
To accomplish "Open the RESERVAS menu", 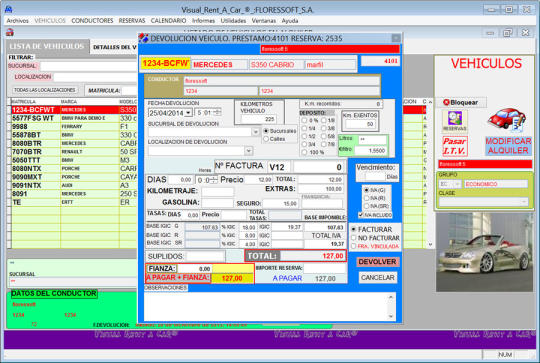I will 132,21.
